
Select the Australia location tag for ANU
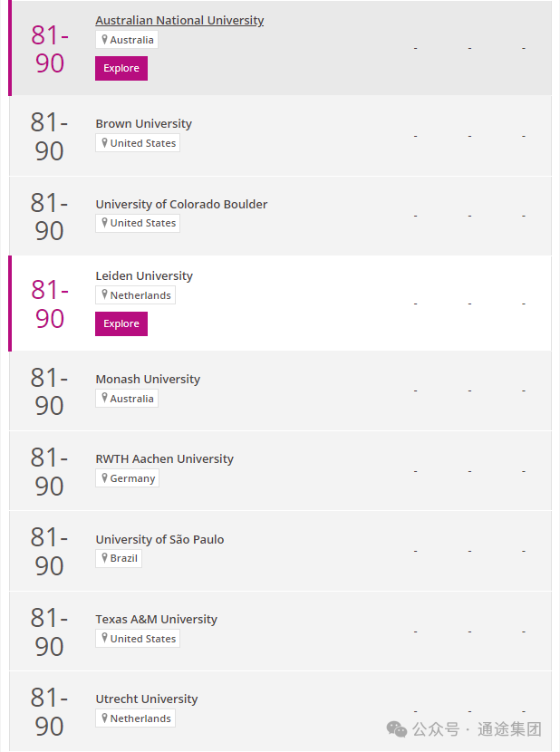click(x=127, y=40)
